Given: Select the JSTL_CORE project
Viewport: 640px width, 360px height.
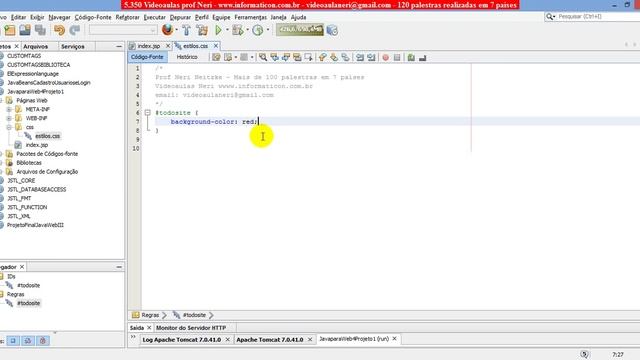Looking at the screenshot, I should click(21, 180).
